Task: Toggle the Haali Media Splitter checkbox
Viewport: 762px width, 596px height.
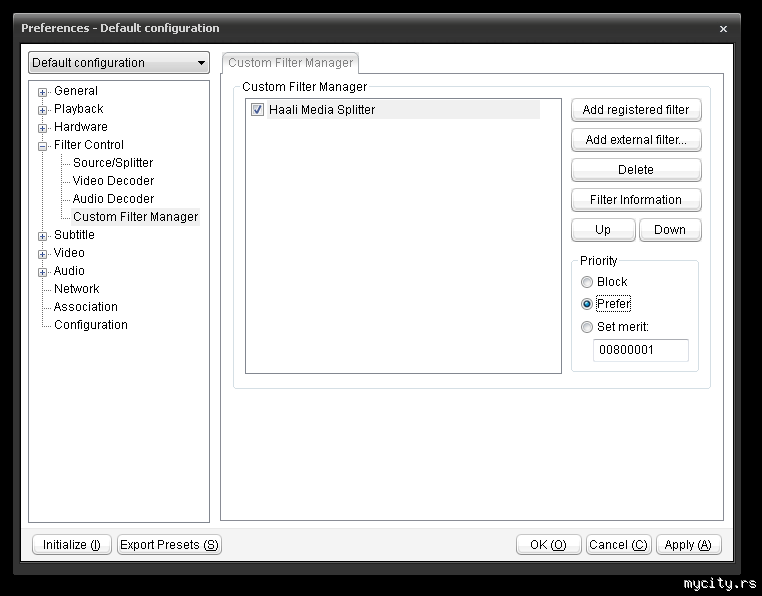Action: pyautogui.click(x=257, y=110)
